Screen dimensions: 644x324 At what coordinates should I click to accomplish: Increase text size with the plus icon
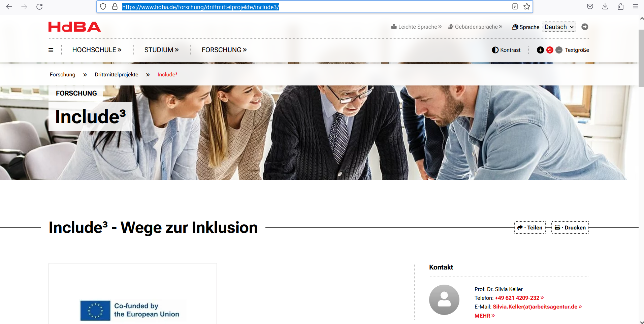click(540, 50)
